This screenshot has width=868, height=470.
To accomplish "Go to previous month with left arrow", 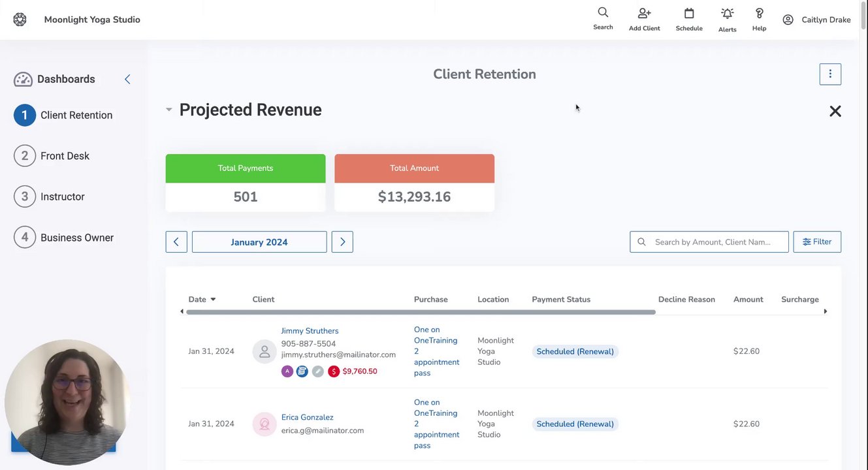I will click(x=176, y=242).
